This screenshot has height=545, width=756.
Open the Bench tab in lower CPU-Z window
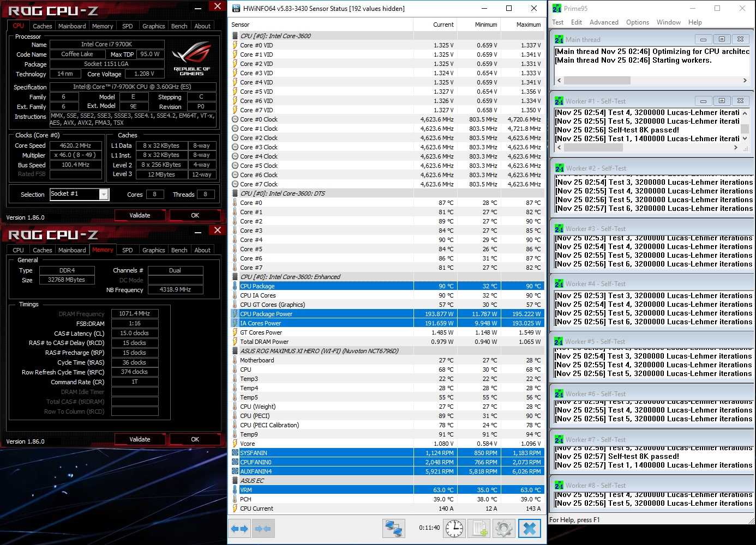tap(179, 250)
